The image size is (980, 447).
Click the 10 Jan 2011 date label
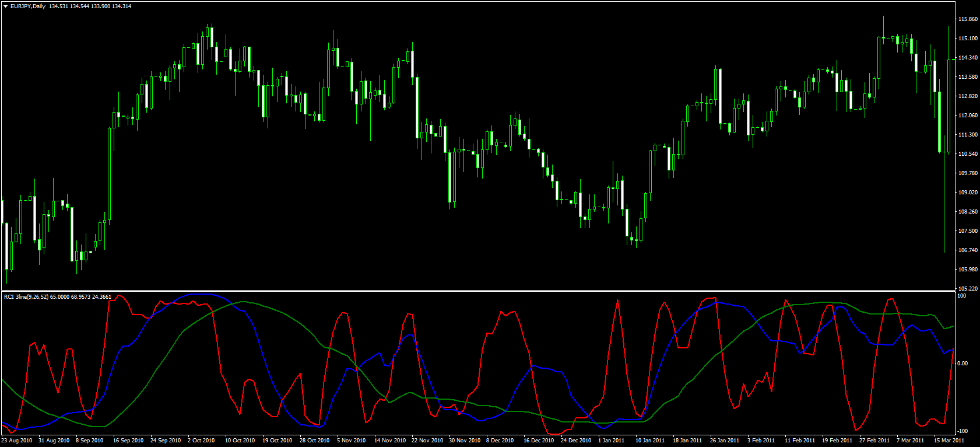pyautogui.click(x=650, y=441)
